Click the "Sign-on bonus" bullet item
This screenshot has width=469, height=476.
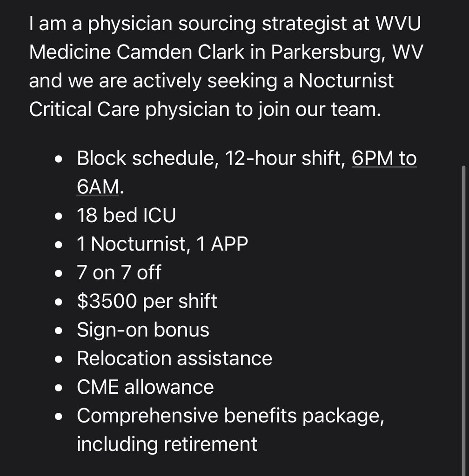(x=143, y=330)
